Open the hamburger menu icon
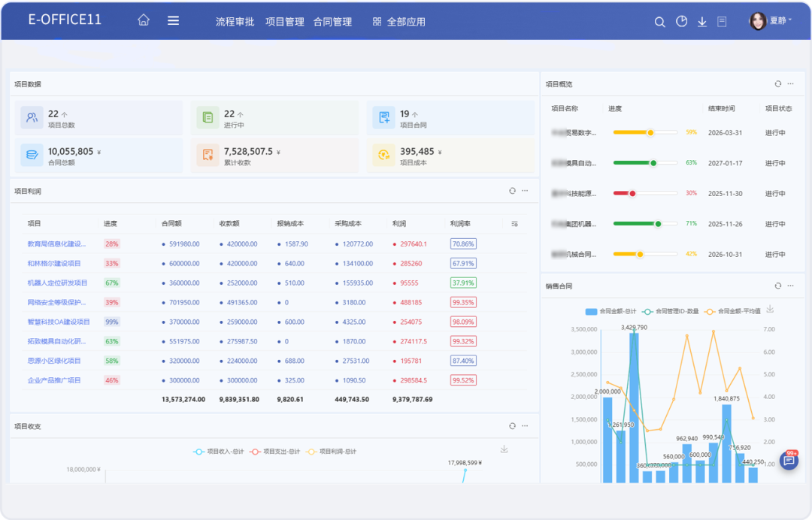Screen dimensions: 812x520 click(x=173, y=21)
